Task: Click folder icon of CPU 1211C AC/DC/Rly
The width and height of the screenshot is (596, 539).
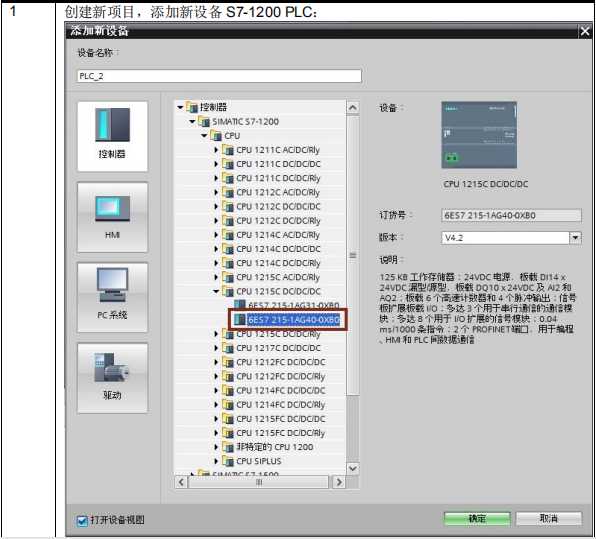Action: (228, 150)
